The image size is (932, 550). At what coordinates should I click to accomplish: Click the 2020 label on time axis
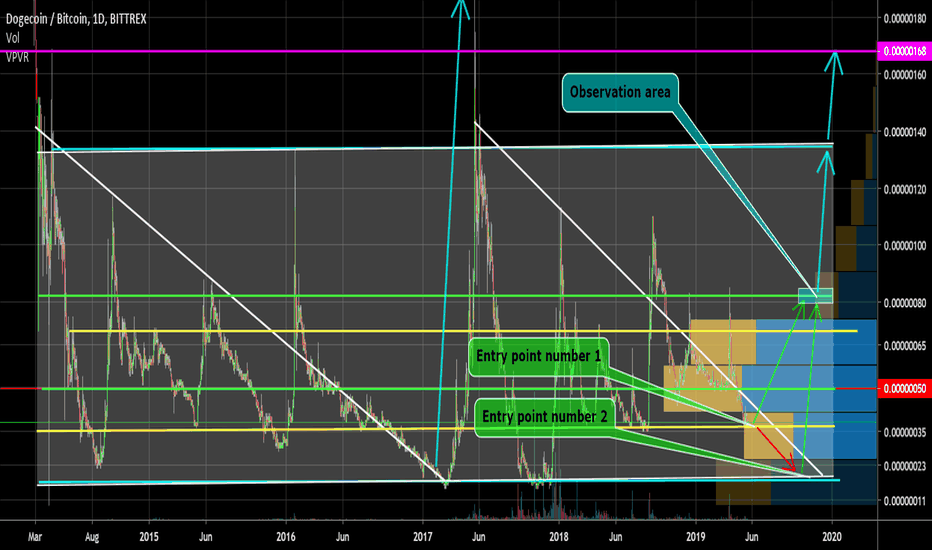point(832,537)
